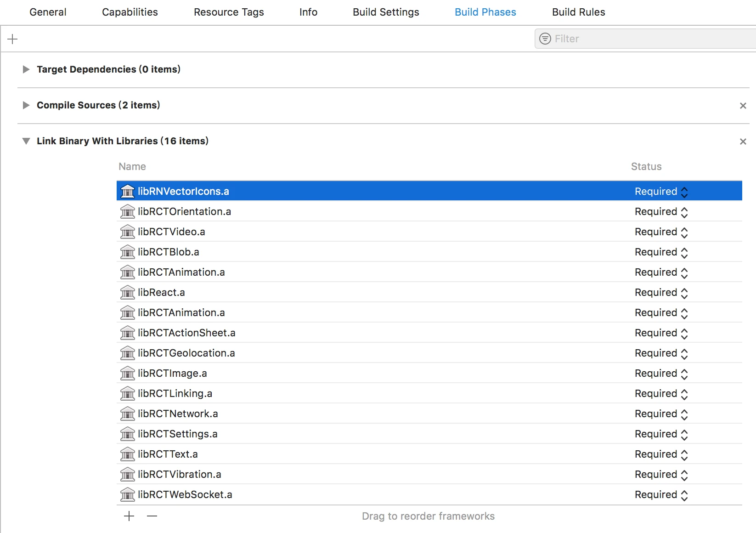Click the libRCTText.a library icon

pos(127,454)
